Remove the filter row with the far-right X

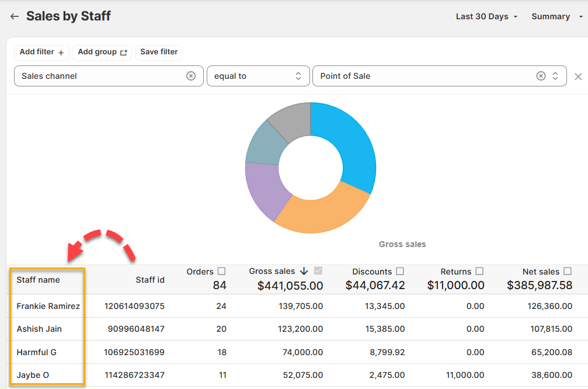click(578, 77)
